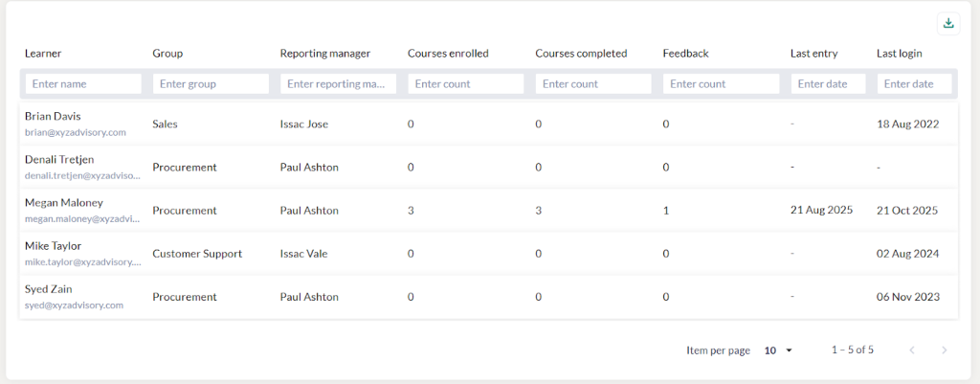Click Issac Vale reporting manager cell
980x384 pixels.
point(303,254)
